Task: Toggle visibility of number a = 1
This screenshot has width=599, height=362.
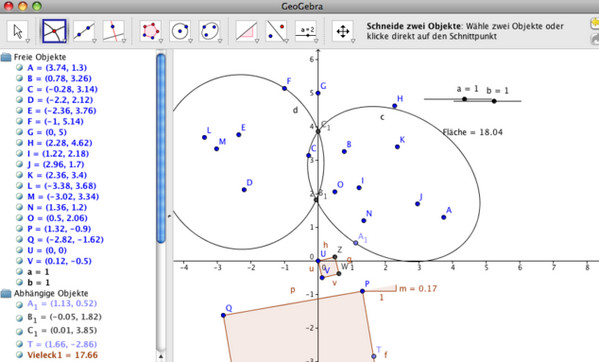Action: tap(19, 272)
